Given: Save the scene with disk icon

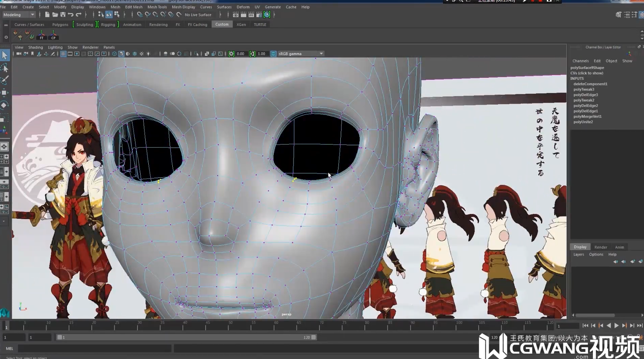Looking at the screenshot, I should [63, 15].
